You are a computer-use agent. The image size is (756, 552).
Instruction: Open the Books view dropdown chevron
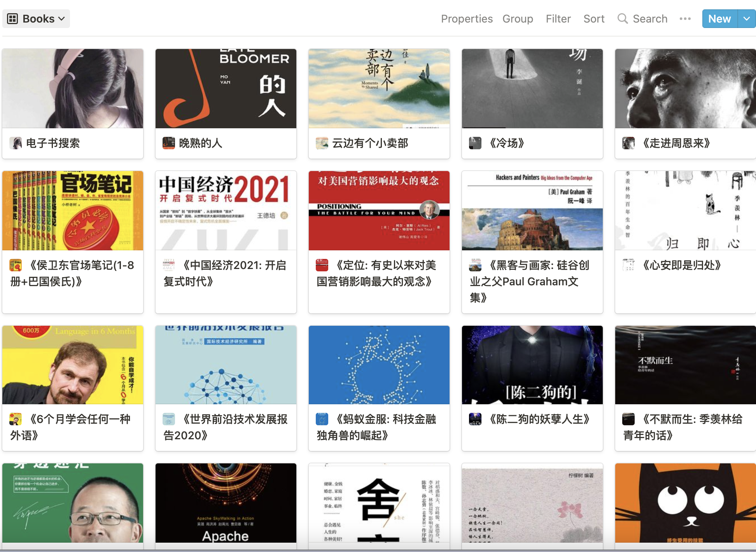tap(61, 18)
